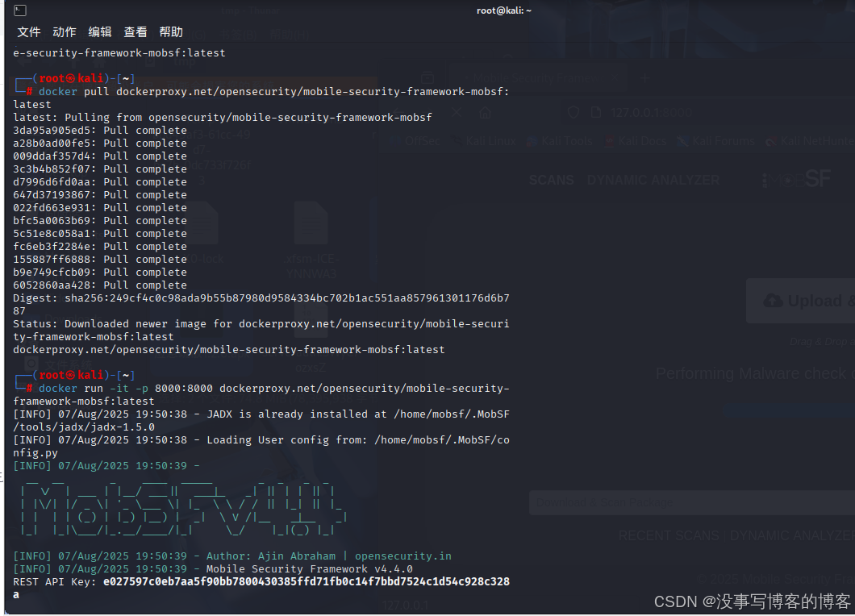Open the 文件 menu
This screenshot has width=855, height=616.
pyautogui.click(x=28, y=32)
